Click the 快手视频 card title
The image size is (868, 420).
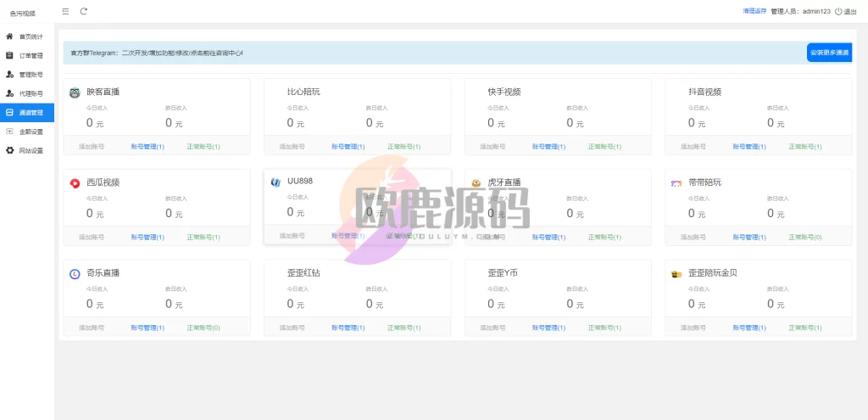(x=504, y=92)
